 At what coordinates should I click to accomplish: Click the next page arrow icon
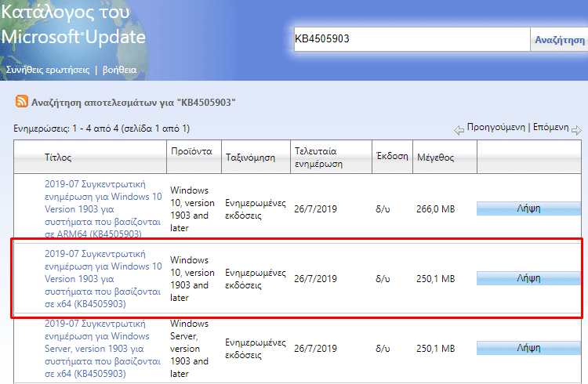click(576, 131)
